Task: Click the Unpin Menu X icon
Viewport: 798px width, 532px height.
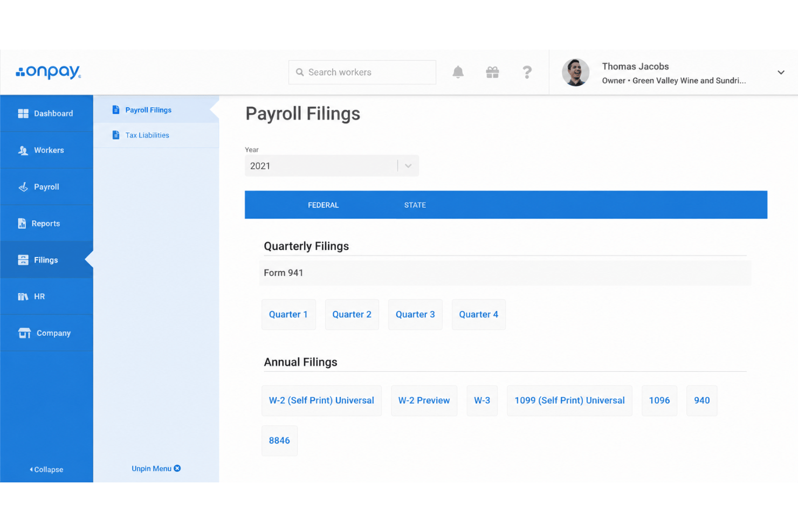Action: tap(177, 468)
